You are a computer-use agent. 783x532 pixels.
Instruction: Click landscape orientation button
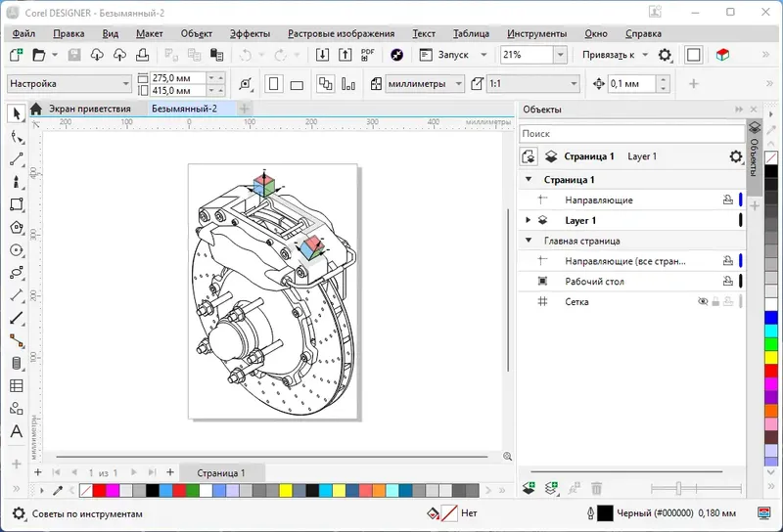[297, 85]
